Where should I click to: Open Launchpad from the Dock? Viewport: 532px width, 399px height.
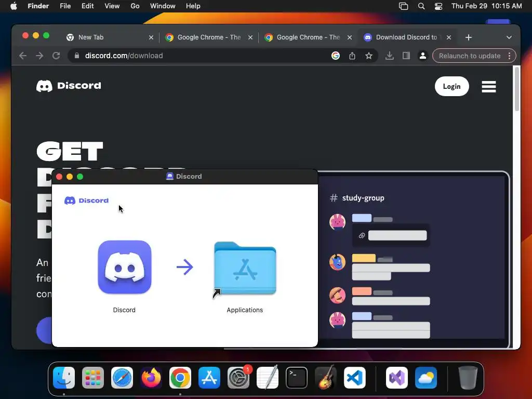[93, 378]
